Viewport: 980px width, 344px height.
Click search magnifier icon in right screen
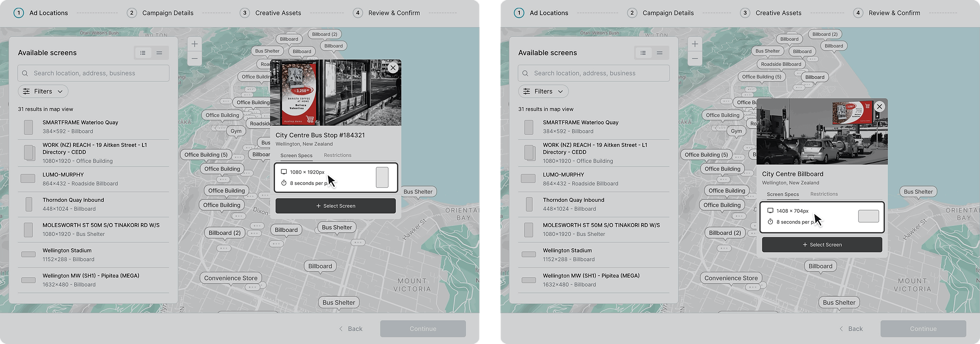click(x=525, y=73)
